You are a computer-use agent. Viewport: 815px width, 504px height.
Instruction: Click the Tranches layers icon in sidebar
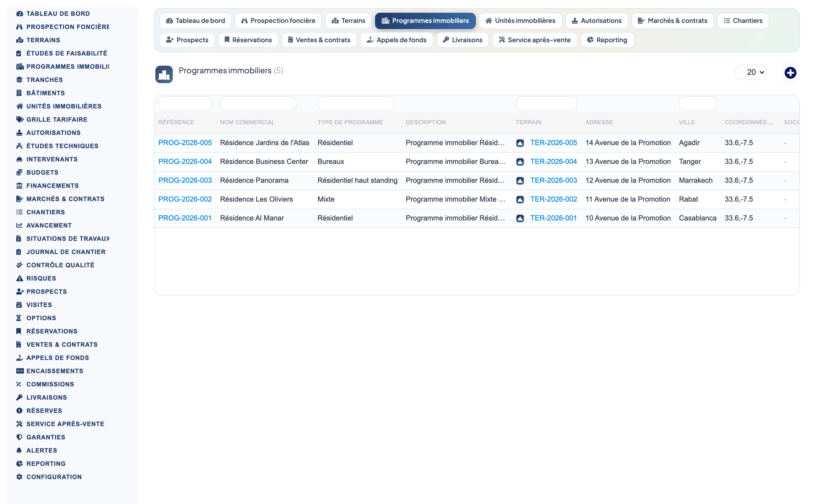tap(19, 80)
